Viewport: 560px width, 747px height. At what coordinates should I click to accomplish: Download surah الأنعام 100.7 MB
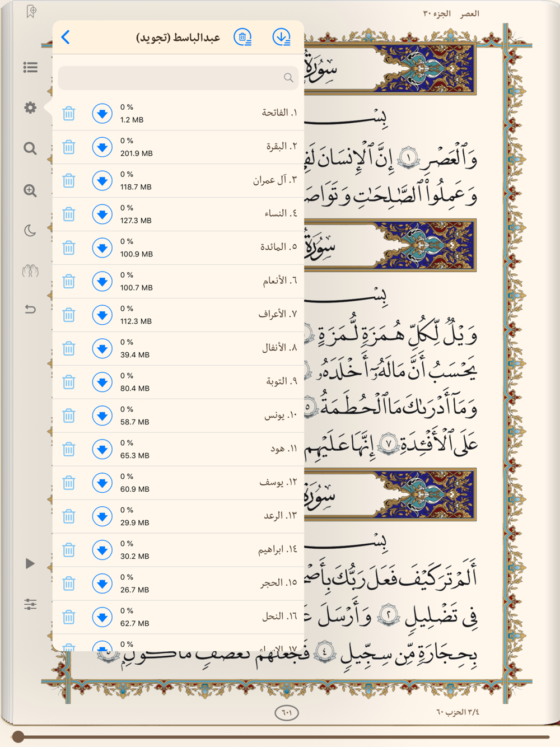pos(102,282)
